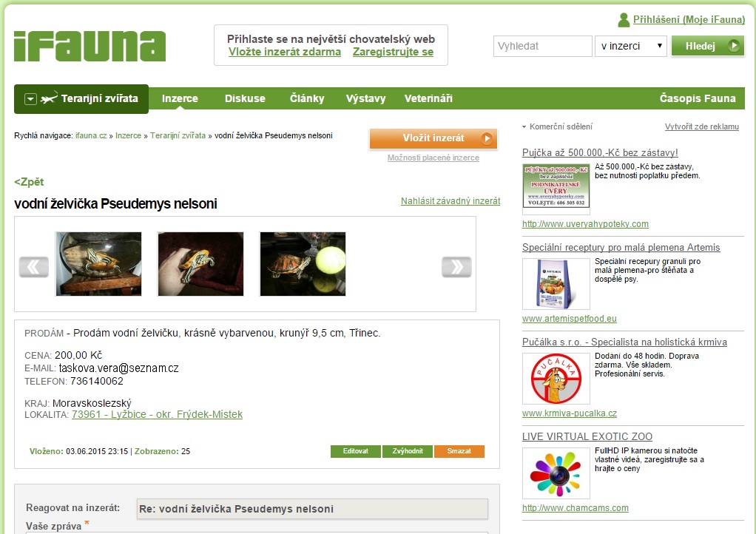This screenshot has width=756, height=534.
Task: Click the Pučálka giraffe logo ad image
Action: point(556,379)
